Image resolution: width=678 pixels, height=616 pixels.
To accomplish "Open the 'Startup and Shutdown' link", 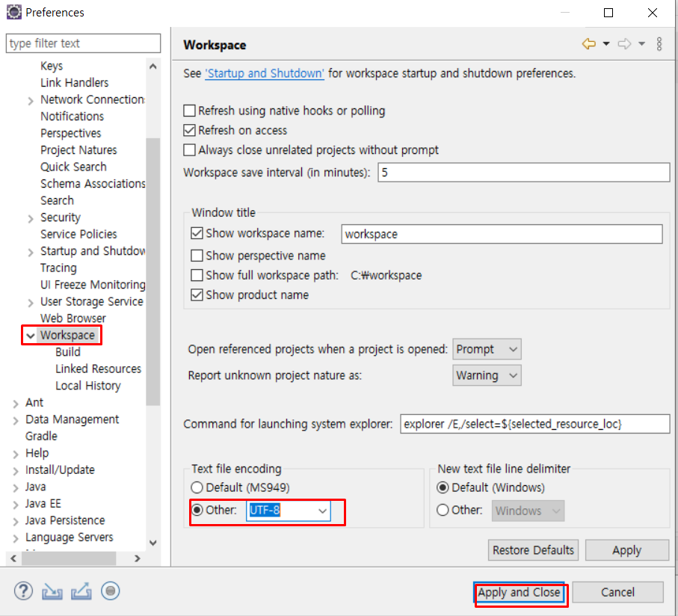I will [x=264, y=73].
